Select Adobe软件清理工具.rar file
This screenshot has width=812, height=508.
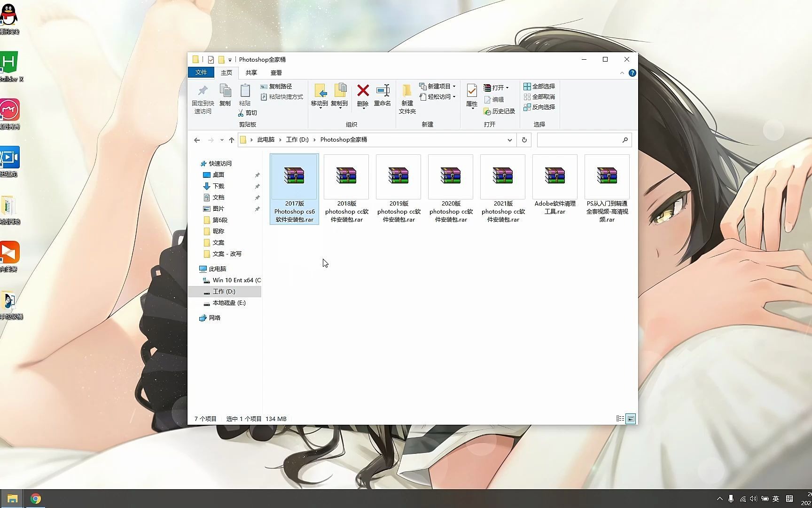[x=555, y=185]
